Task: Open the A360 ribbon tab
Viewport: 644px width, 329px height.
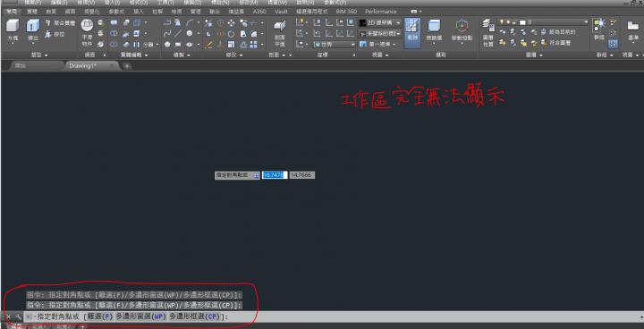Action: coord(259,12)
